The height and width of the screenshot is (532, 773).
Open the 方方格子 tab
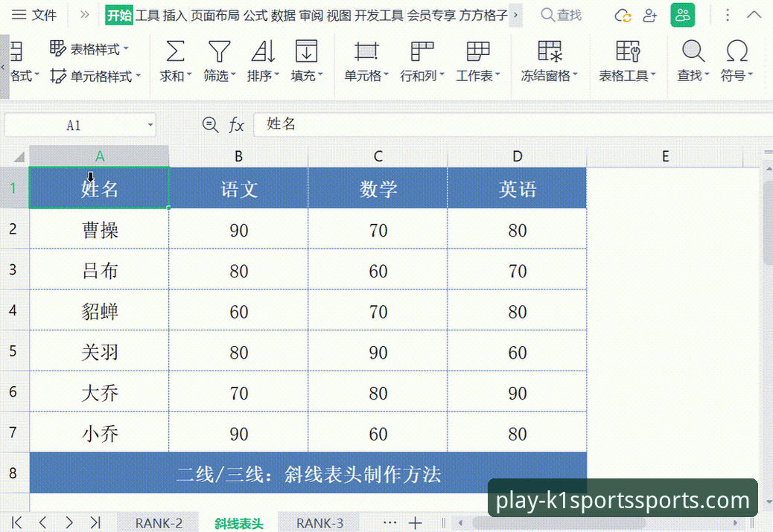click(483, 16)
